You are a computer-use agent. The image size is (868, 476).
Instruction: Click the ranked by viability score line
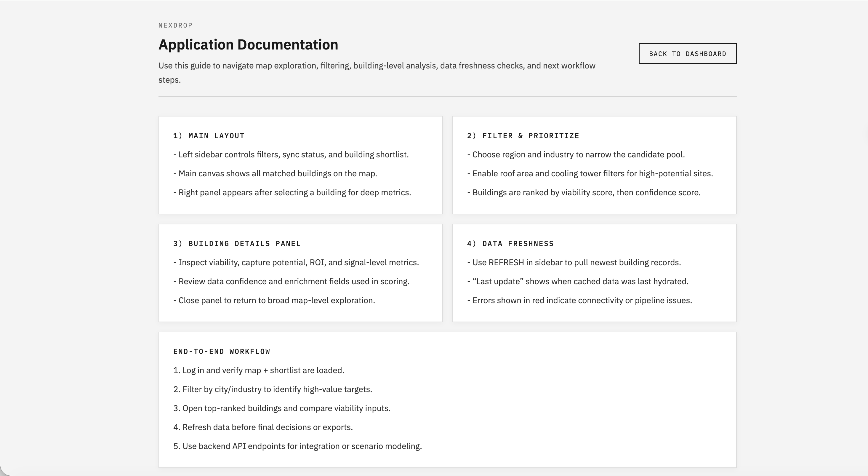(583, 192)
